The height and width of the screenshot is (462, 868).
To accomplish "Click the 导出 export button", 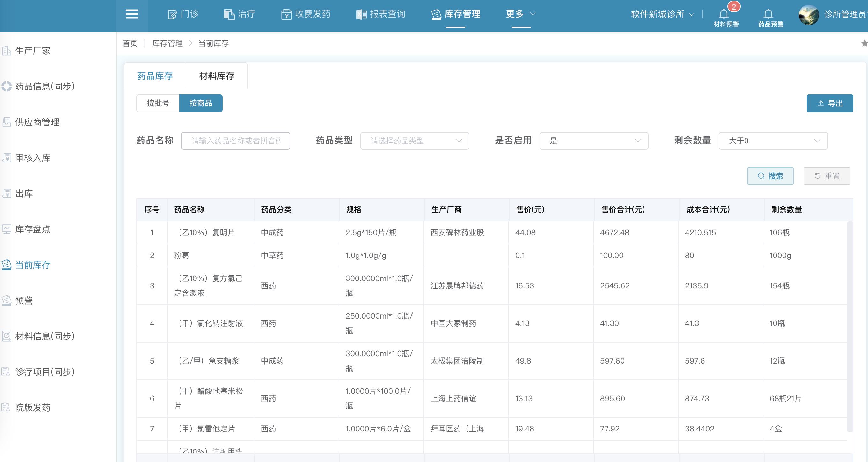I will (830, 103).
